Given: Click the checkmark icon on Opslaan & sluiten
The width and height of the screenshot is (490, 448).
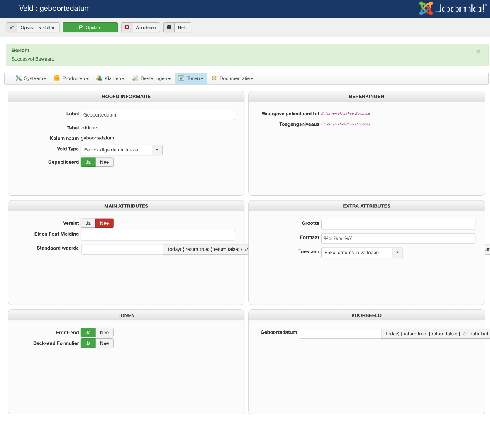Looking at the screenshot, I should tap(12, 27).
